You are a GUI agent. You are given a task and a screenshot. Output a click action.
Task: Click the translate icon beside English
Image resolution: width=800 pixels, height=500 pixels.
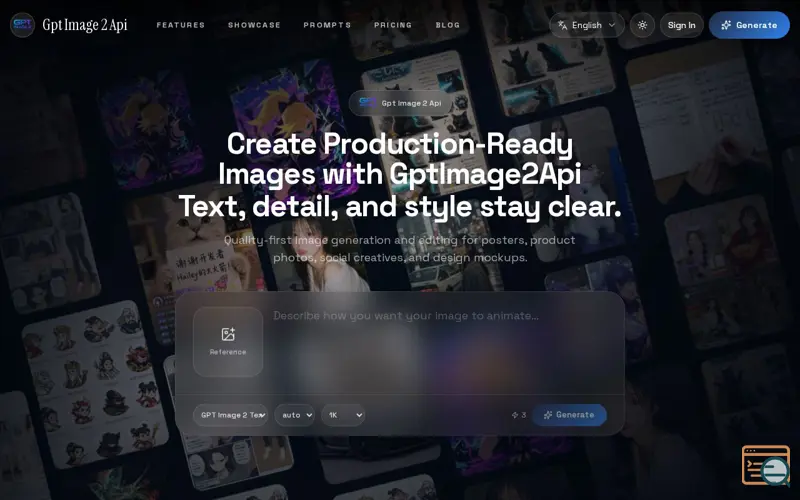point(562,25)
